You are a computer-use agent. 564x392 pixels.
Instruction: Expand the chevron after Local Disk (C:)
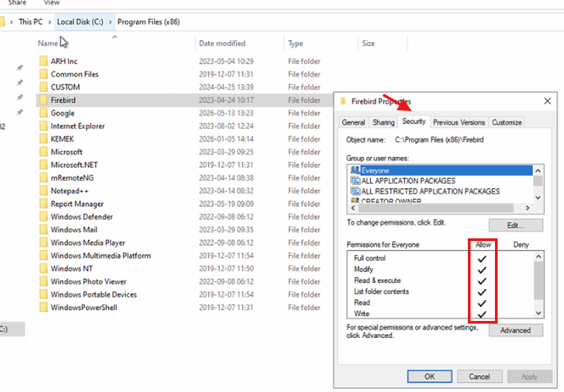(110, 22)
